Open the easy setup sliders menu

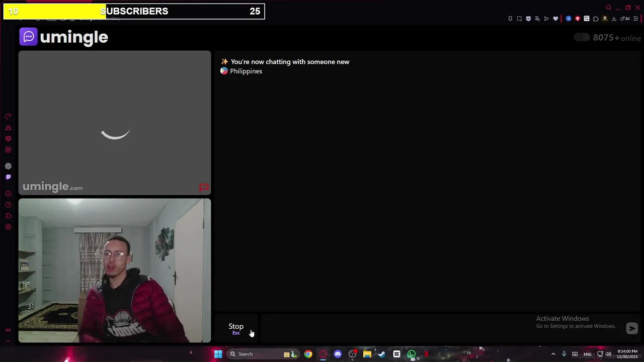(636, 19)
